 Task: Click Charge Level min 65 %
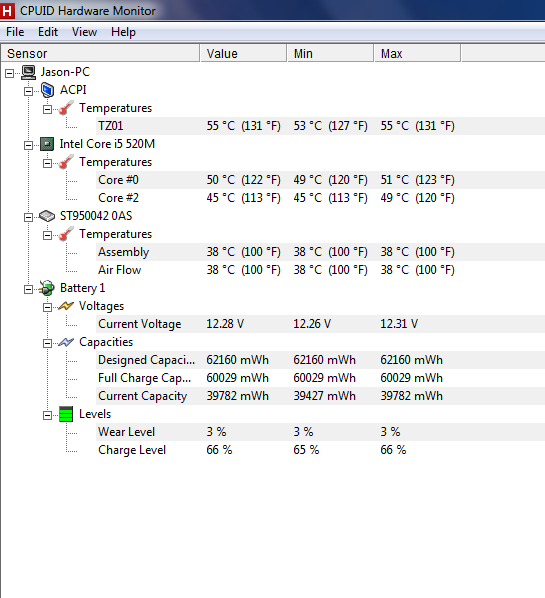point(306,450)
